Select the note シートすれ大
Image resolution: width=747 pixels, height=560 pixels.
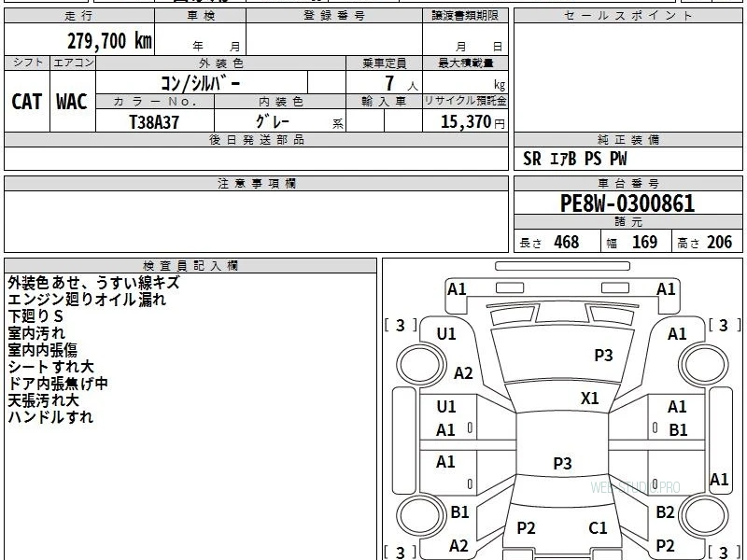click(x=51, y=367)
